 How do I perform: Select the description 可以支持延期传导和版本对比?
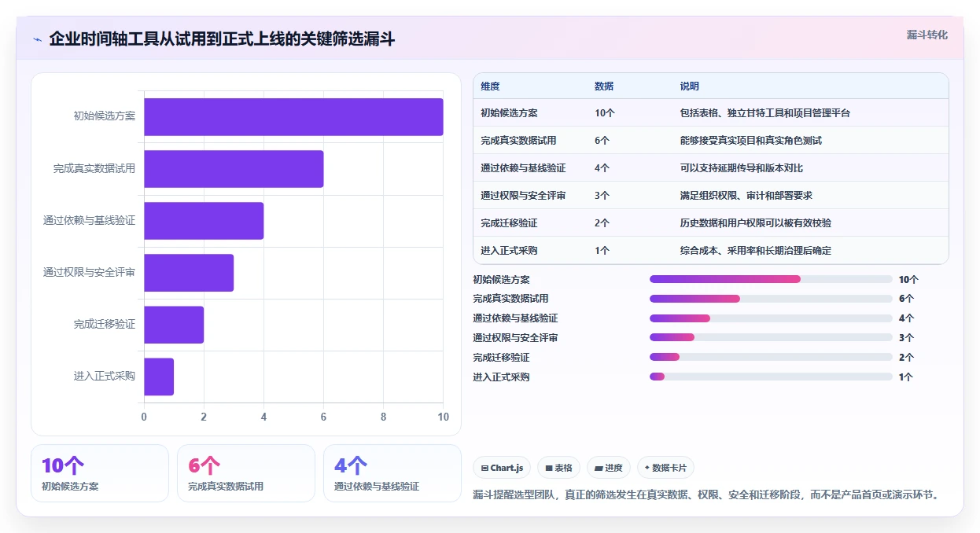(x=742, y=168)
